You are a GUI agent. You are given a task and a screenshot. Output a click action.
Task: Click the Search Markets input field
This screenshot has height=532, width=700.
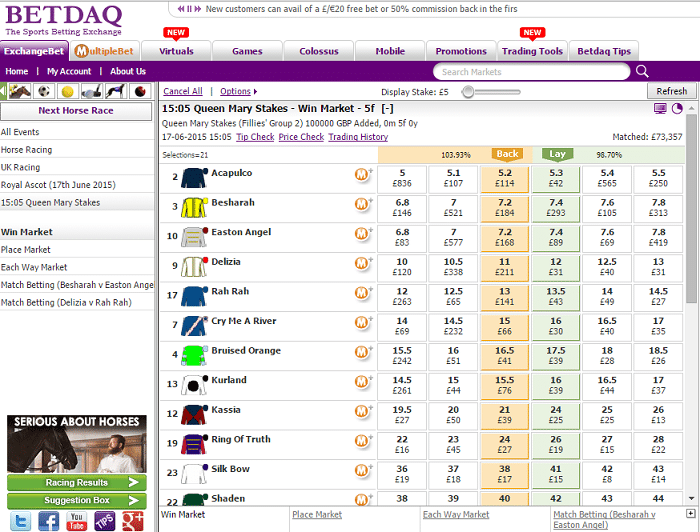531,71
